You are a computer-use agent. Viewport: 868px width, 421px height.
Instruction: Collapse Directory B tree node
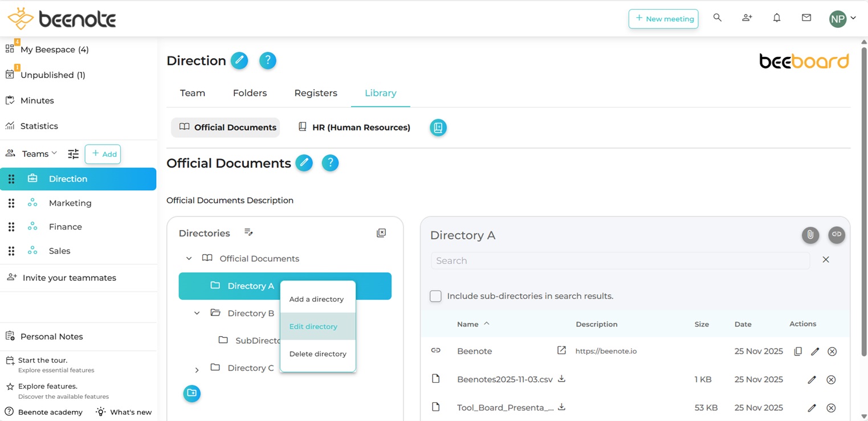click(x=197, y=313)
